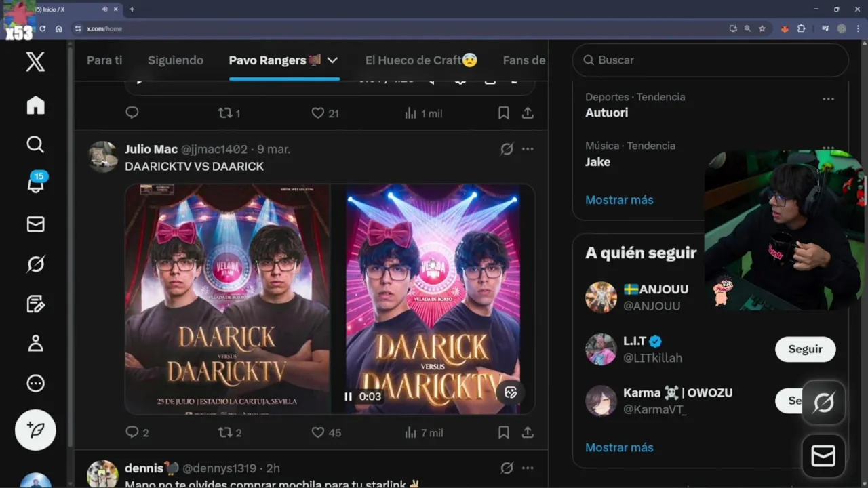
Task: Share the post with 1 mil views
Action: (528, 113)
